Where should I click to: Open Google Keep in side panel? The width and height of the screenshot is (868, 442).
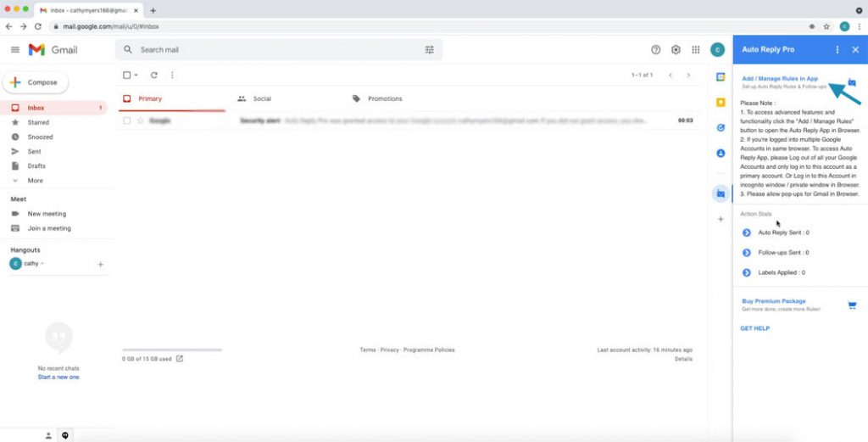(721, 103)
